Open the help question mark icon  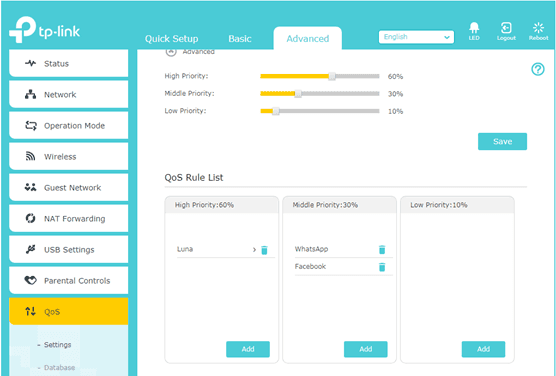538,69
